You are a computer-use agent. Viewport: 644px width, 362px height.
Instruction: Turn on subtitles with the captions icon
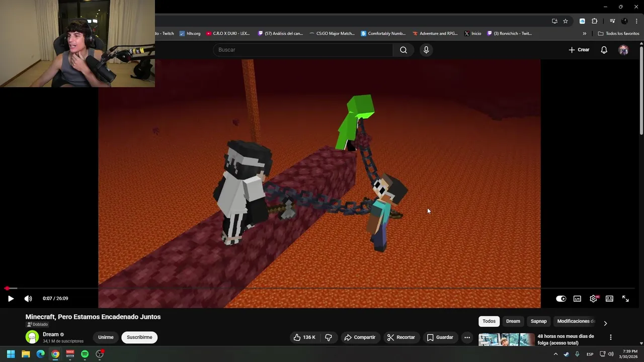click(x=577, y=299)
